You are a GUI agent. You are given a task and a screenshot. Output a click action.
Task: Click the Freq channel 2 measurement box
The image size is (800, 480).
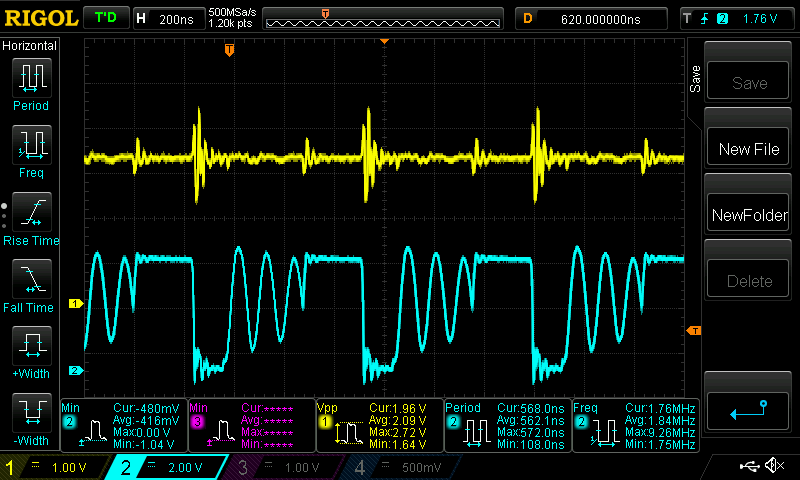click(x=636, y=425)
